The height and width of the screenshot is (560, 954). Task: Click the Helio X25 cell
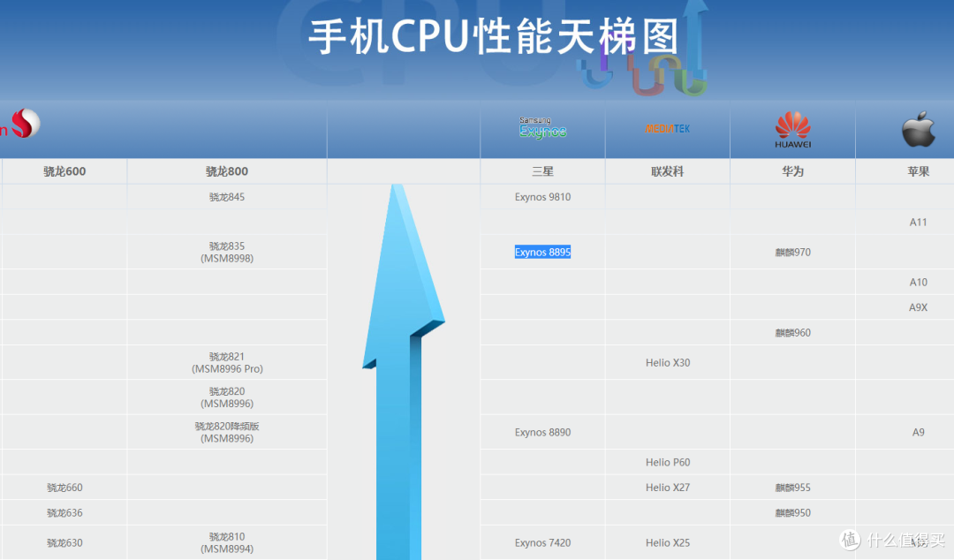668,542
